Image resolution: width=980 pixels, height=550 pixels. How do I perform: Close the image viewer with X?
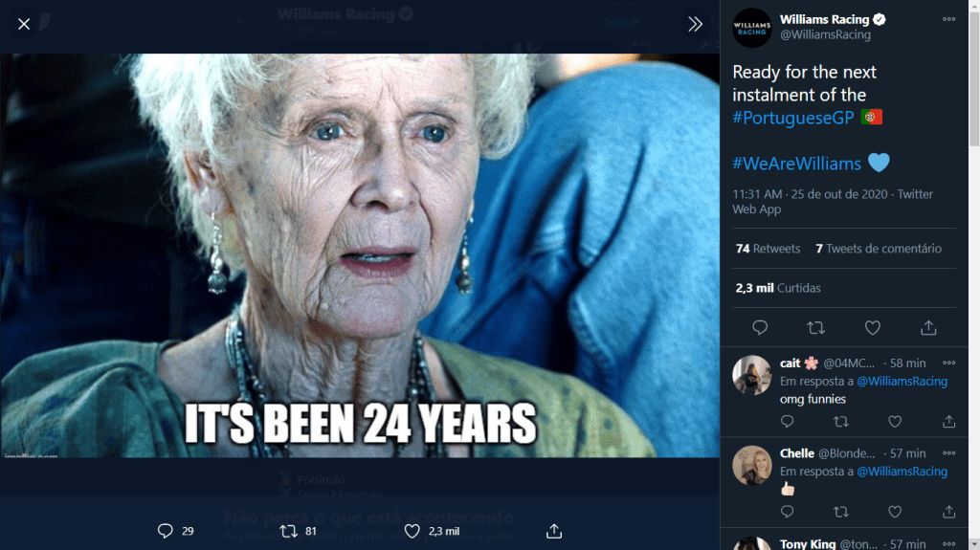tap(24, 24)
